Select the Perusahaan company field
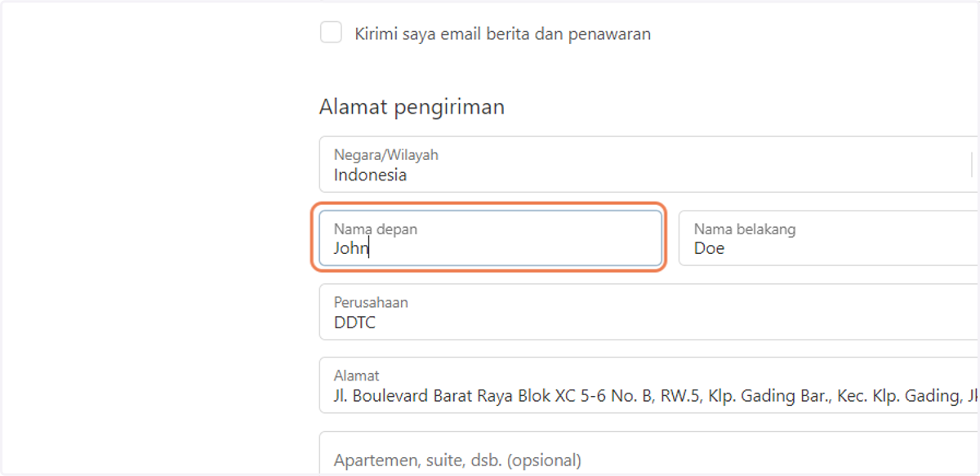Screen dimensions: 980x476 pos(649,312)
